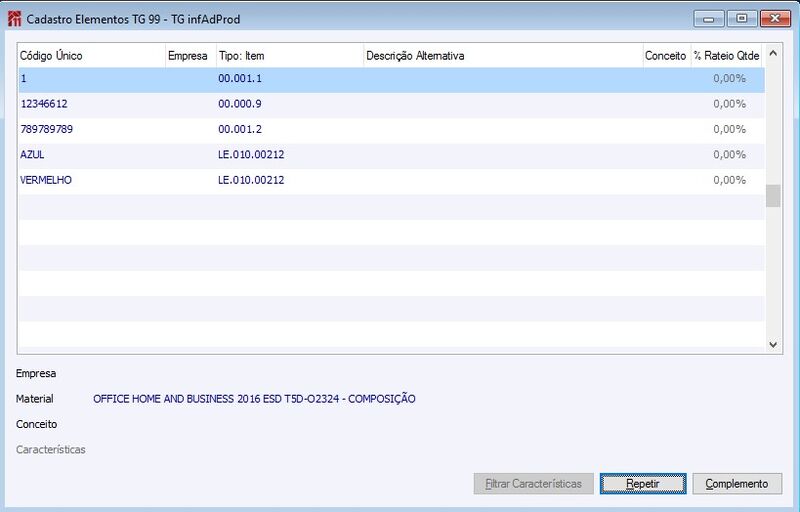The width and height of the screenshot is (800, 512).
Task: Click the scroll up arrow of the list
Action: (x=773, y=54)
